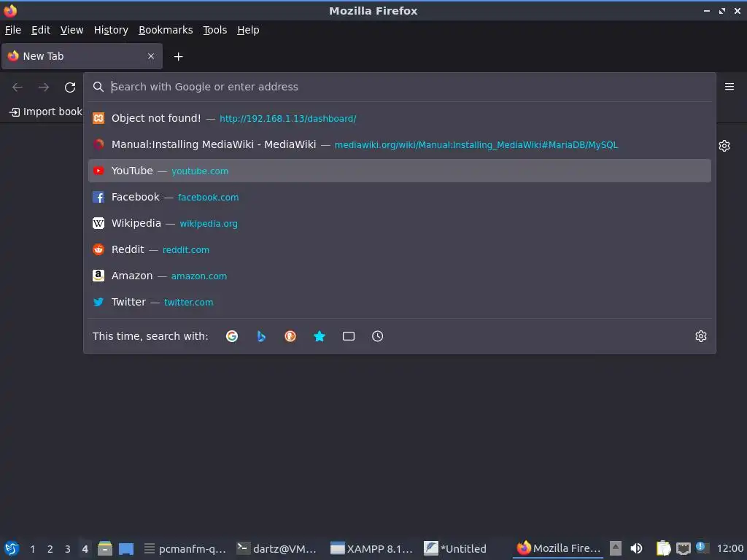Image resolution: width=747 pixels, height=560 pixels.
Task: Click show desktop icon in taskbar
Action: tap(126, 548)
